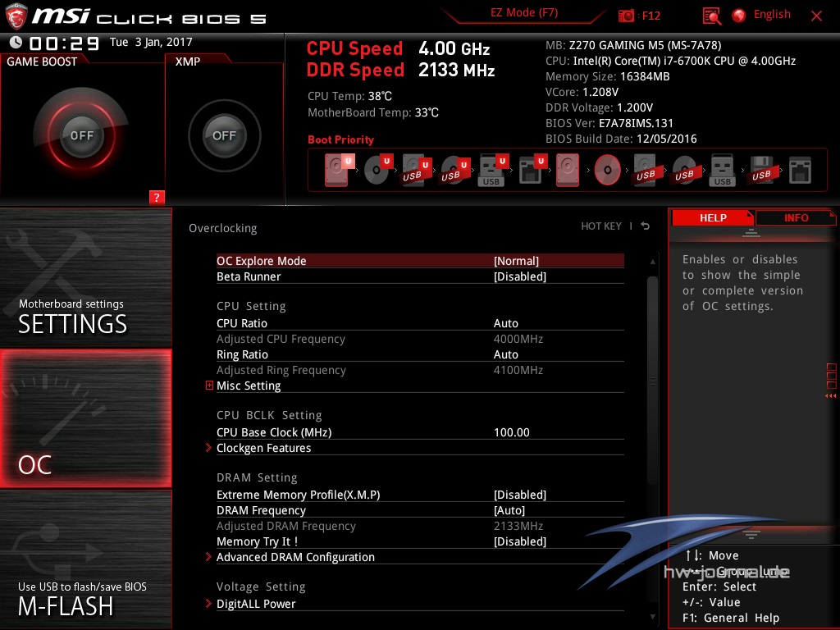Select the first UEFI hard disk boot icon
The width and height of the screenshot is (840, 630).
click(x=337, y=170)
